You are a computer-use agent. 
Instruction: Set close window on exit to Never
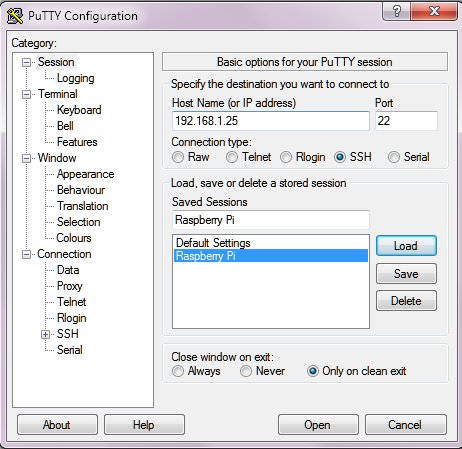click(246, 371)
